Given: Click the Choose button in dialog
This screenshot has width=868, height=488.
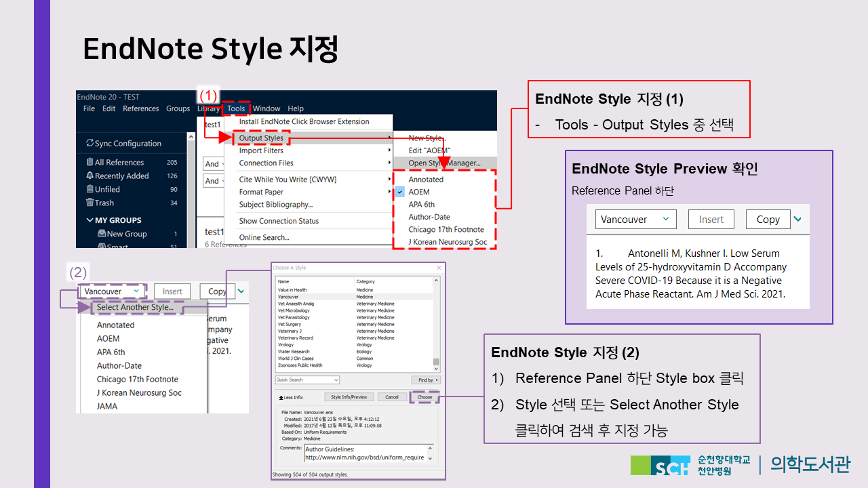Looking at the screenshot, I should pos(425,397).
